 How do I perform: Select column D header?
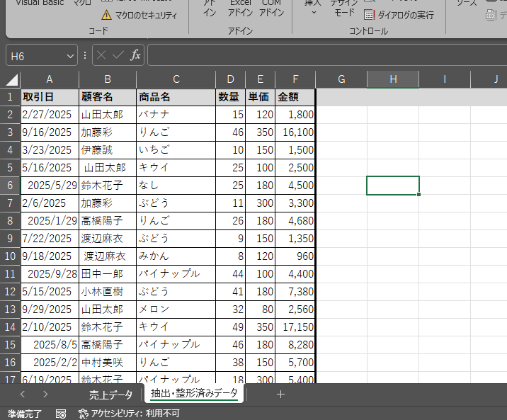(x=230, y=79)
